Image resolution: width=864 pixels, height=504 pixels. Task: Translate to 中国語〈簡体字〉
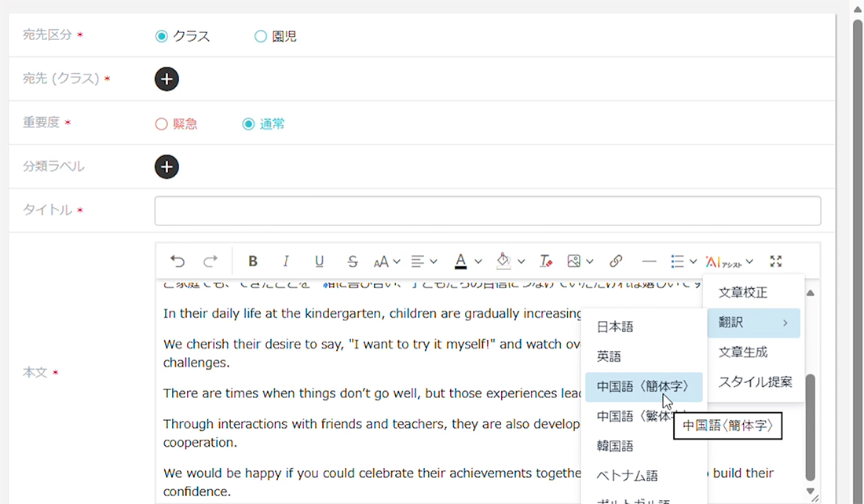click(x=643, y=387)
